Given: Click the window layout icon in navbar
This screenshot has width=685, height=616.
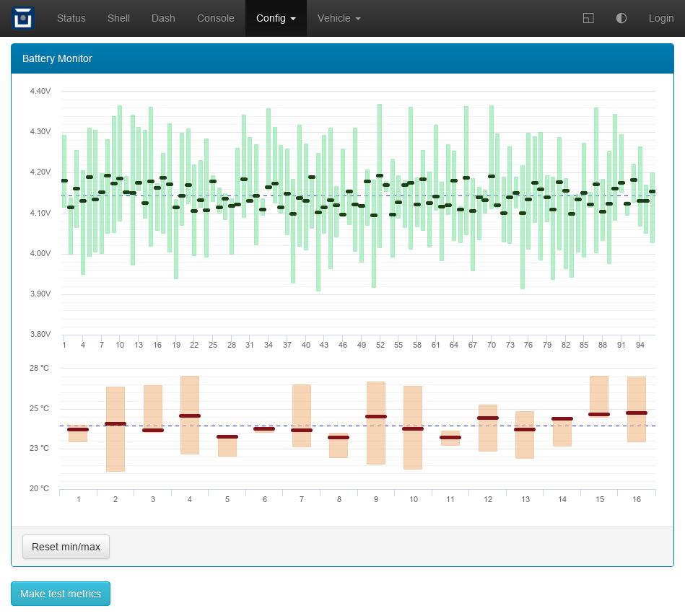Looking at the screenshot, I should coord(588,18).
